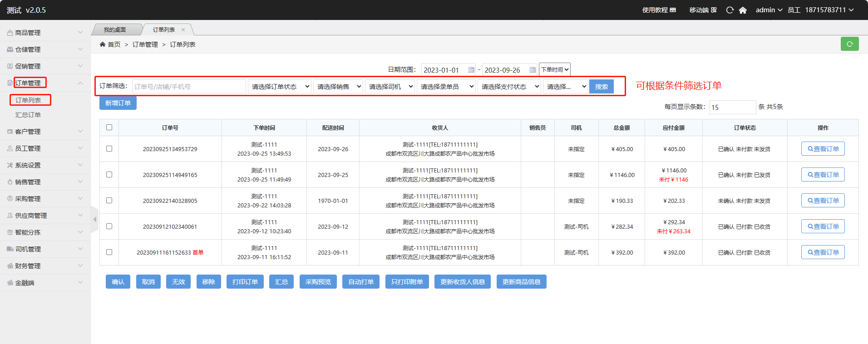Switch to the 我的桌面 tab
The height and width of the screenshot is (344, 868).
114,30
